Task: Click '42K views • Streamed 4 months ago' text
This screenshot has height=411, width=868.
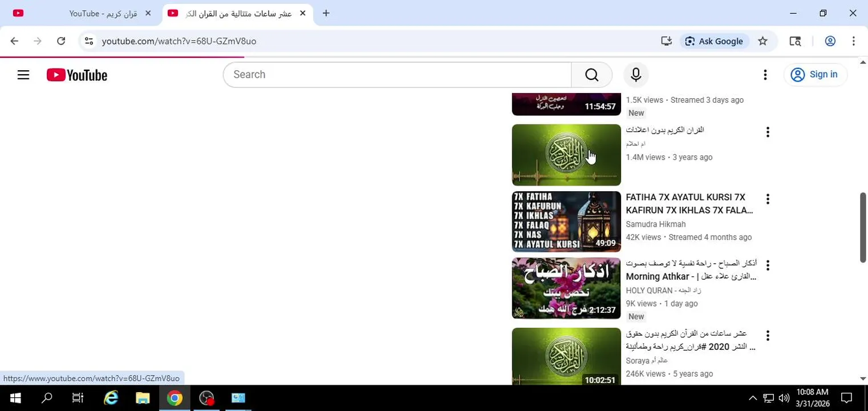Action: (689, 237)
